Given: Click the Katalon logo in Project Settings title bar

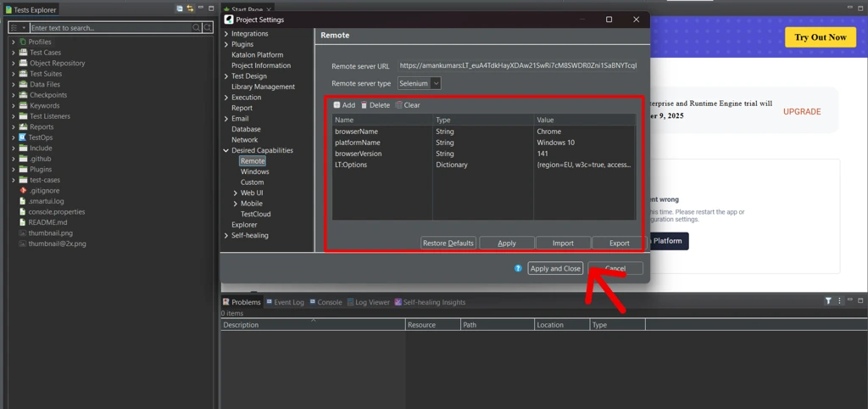Looking at the screenshot, I should click(229, 20).
